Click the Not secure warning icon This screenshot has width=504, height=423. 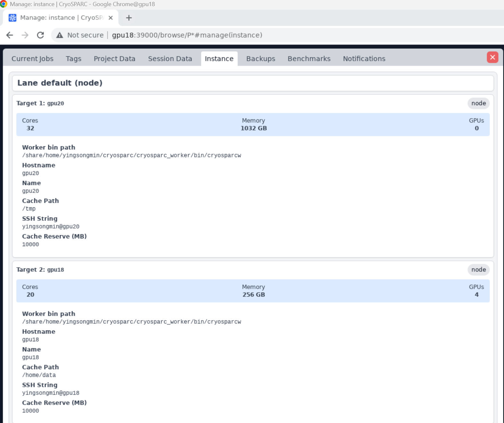pyautogui.click(x=60, y=35)
